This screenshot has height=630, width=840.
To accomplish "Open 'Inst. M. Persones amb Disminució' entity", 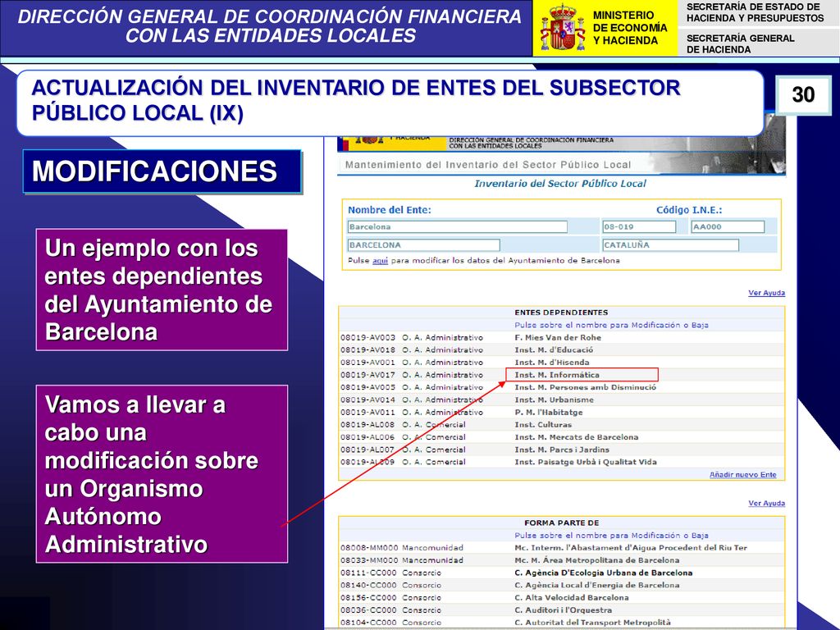I will pyautogui.click(x=585, y=387).
